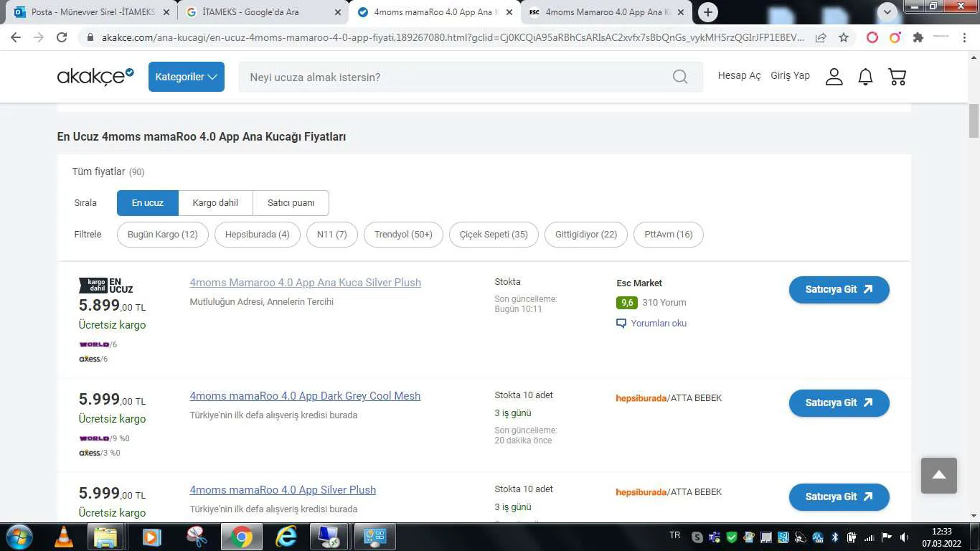Sort prices by En ucuz
Image resolution: width=980 pixels, height=551 pixels.
148,203
